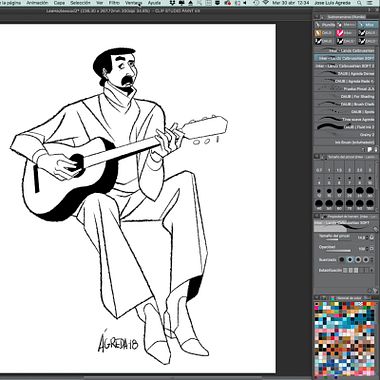Click the Estabilización level indicator

(356, 270)
